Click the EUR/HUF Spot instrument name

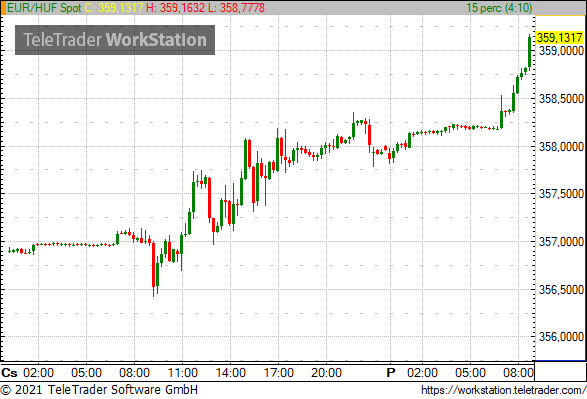pos(44,8)
